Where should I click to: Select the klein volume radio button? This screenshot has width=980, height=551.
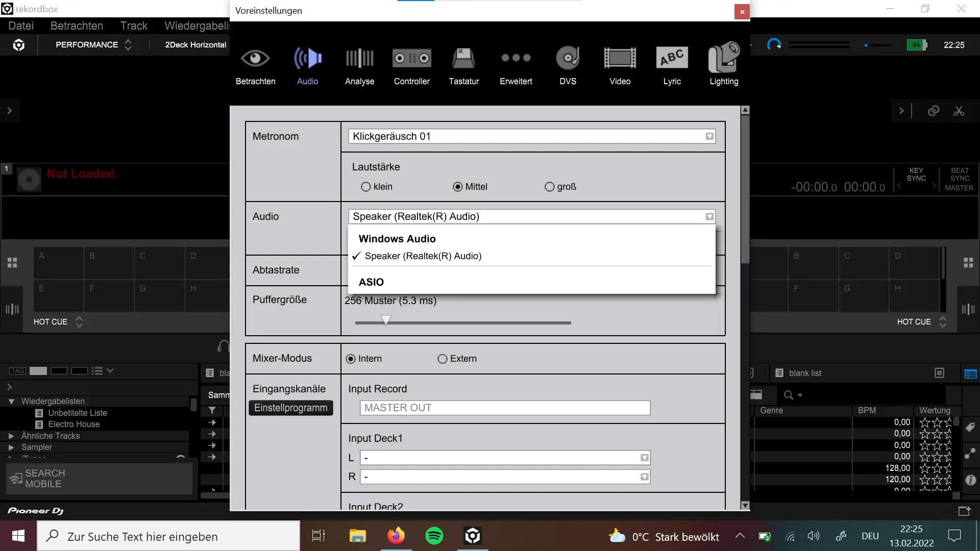click(x=366, y=187)
